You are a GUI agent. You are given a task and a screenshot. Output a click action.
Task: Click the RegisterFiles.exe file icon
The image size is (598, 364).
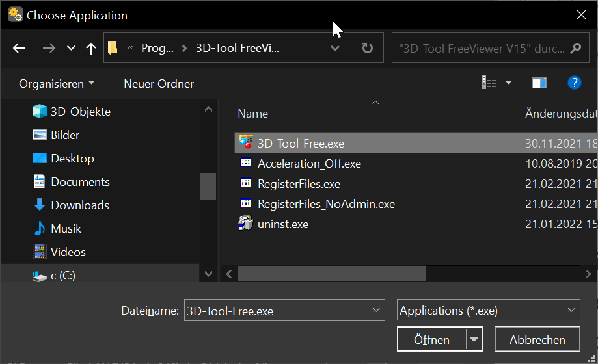point(245,183)
